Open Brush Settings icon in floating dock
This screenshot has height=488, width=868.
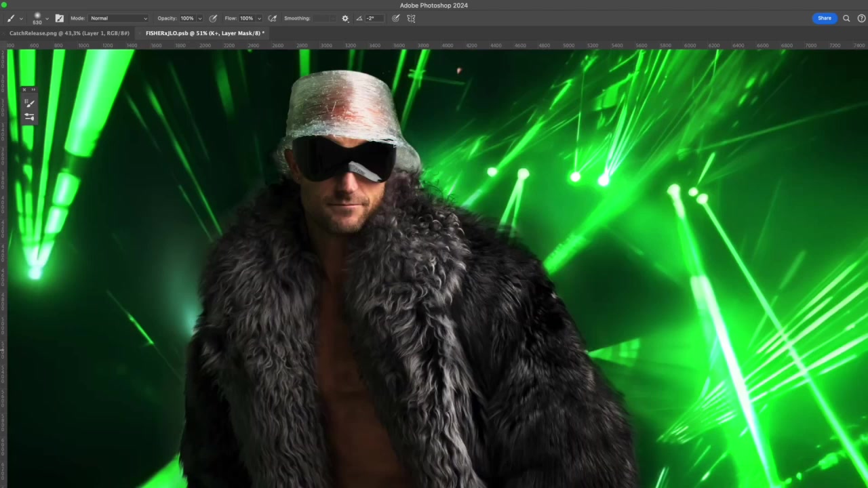tap(29, 117)
